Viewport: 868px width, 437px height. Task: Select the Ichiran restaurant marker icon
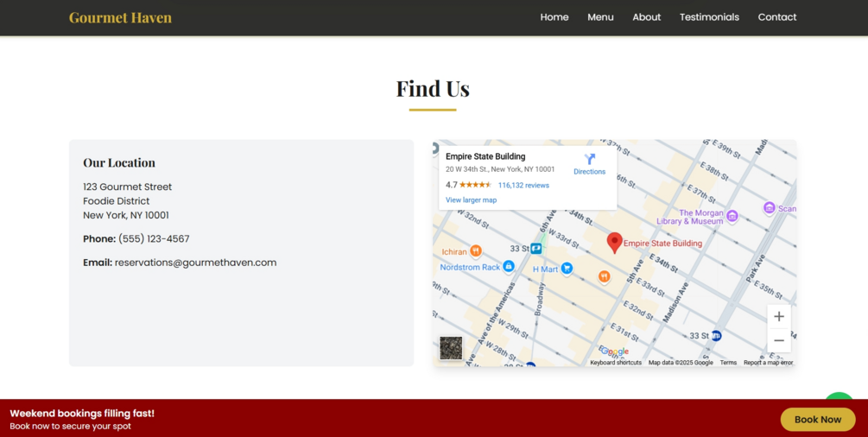(x=476, y=251)
